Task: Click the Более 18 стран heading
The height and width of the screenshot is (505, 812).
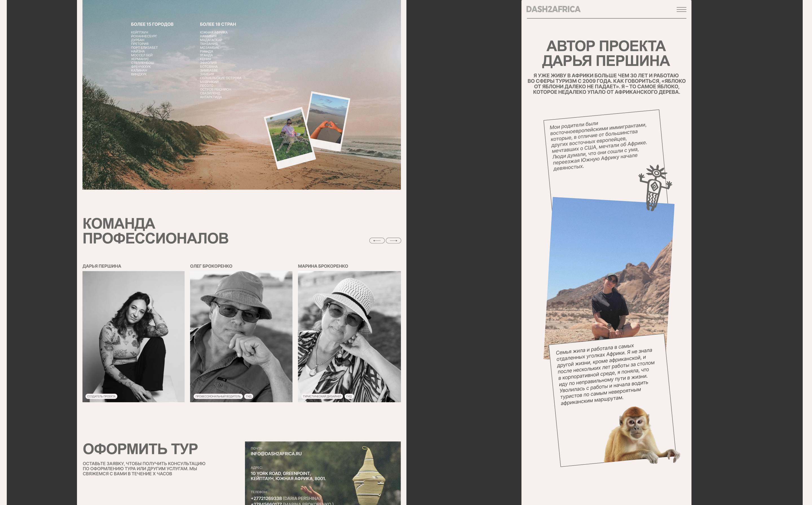Action: coord(218,25)
